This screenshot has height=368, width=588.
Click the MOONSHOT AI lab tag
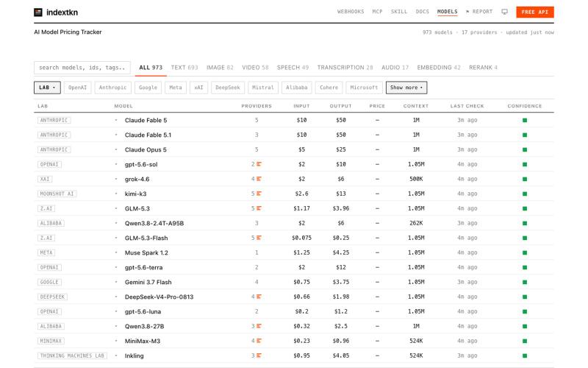57,194
